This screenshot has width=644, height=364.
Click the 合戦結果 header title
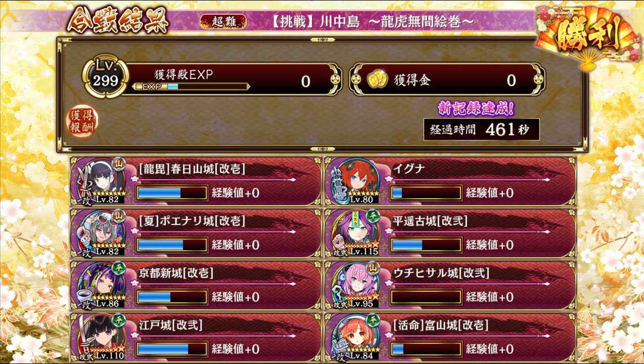click(x=118, y=20)
